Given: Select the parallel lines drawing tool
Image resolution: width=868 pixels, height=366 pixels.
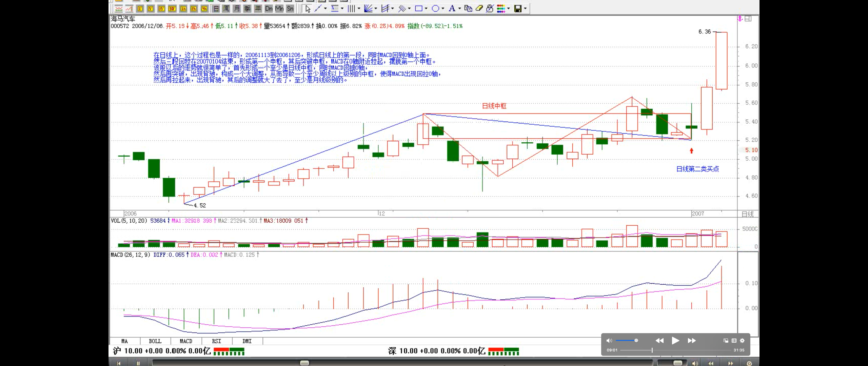Looking at the screenshot, I should [x=402, y=9].
